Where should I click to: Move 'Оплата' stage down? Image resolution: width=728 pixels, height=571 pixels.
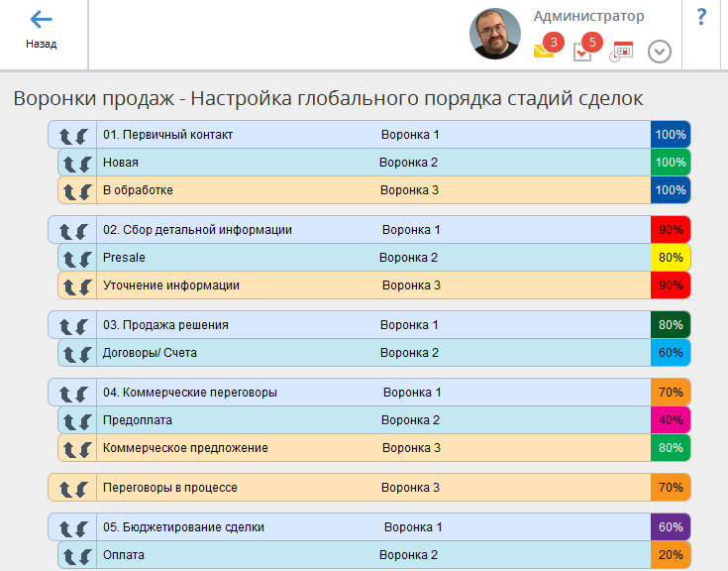pyautogui.click(x=86, y=555)
